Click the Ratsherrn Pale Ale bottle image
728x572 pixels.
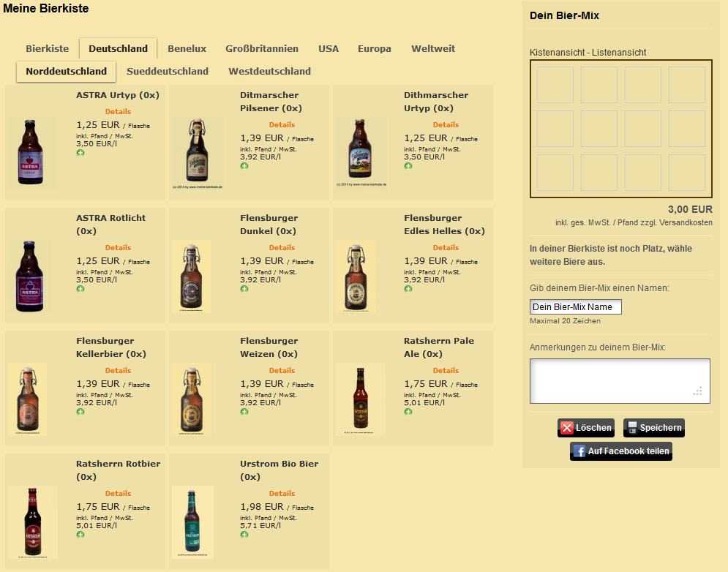[361, 399]
